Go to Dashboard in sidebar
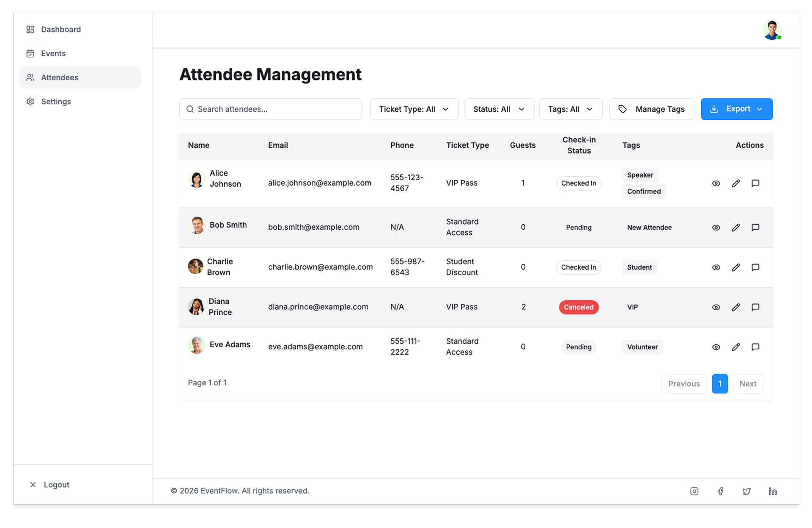This screenshot has width=812, height=528. 60,30
